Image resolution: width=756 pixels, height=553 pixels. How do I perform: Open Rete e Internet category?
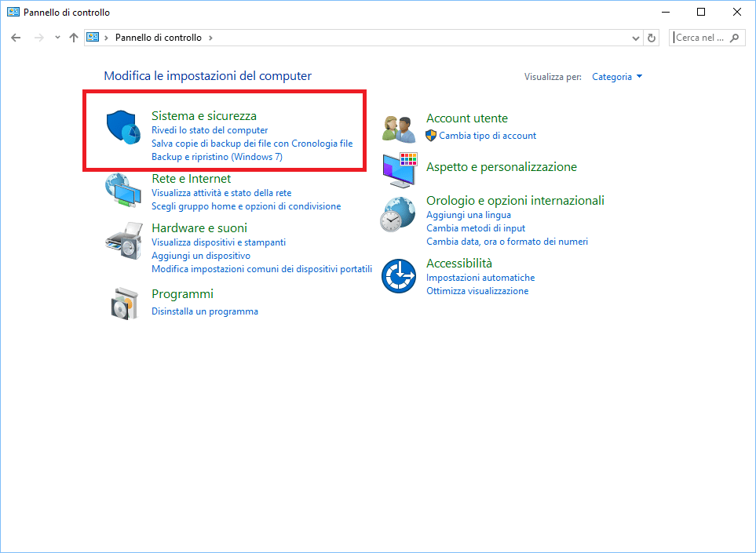(192, 179)
